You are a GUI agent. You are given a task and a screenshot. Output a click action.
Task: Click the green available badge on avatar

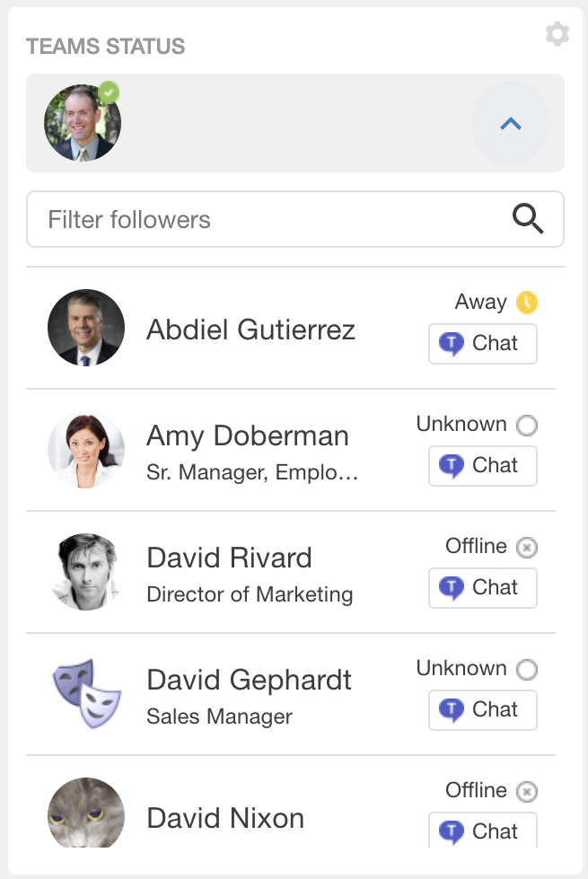click(x=109, y=92)
